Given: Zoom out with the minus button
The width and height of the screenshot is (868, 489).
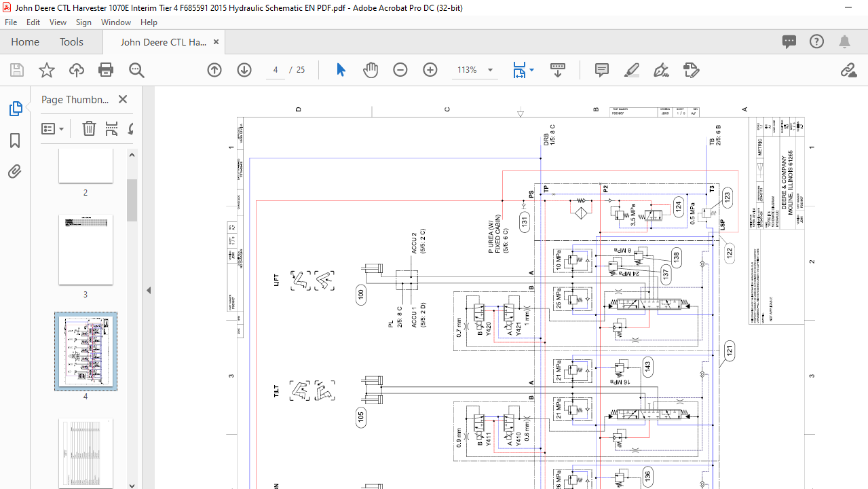Looking at the screenshot, I should click(400, 70).
